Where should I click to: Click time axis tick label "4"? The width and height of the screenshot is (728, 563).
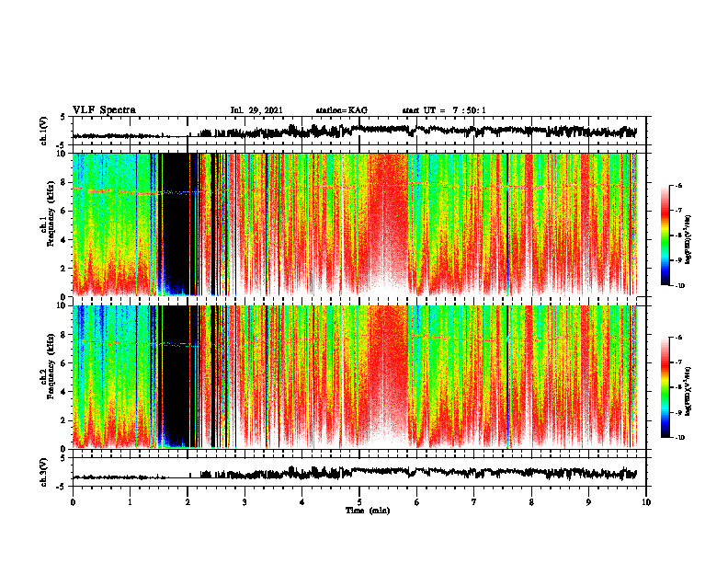(x=302, y=502)
